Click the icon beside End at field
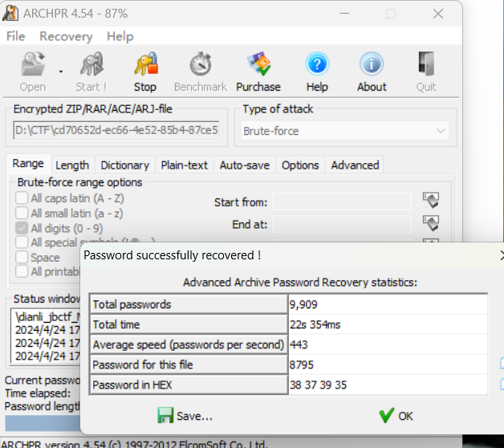504x448 pixels. tap(431, 223)
